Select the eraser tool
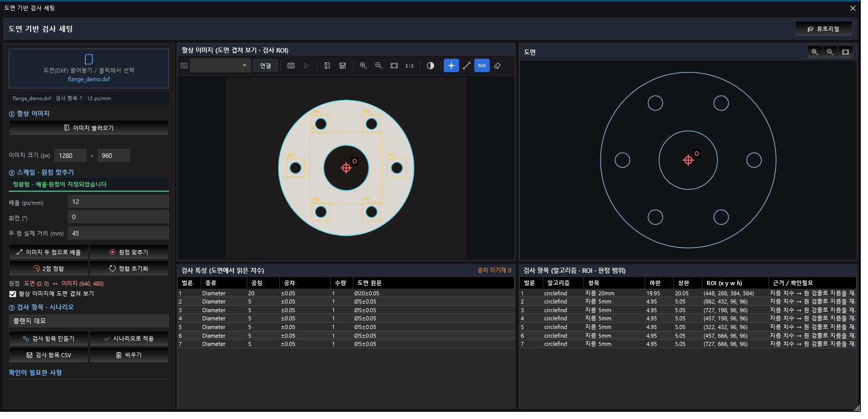Image resolution: width=868 pixels, height=419 pixels. click(497, 66)
